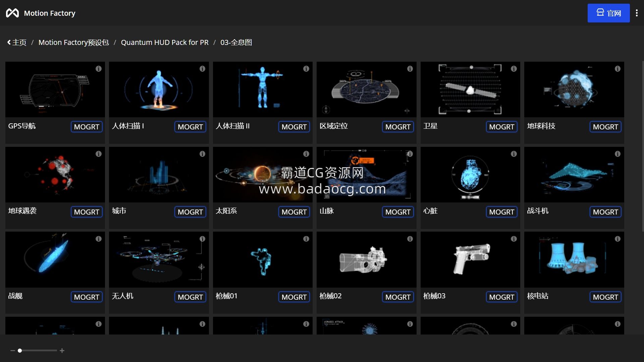
Task: Show info for 地球科技 preset
Action: (x=618, y=69)
